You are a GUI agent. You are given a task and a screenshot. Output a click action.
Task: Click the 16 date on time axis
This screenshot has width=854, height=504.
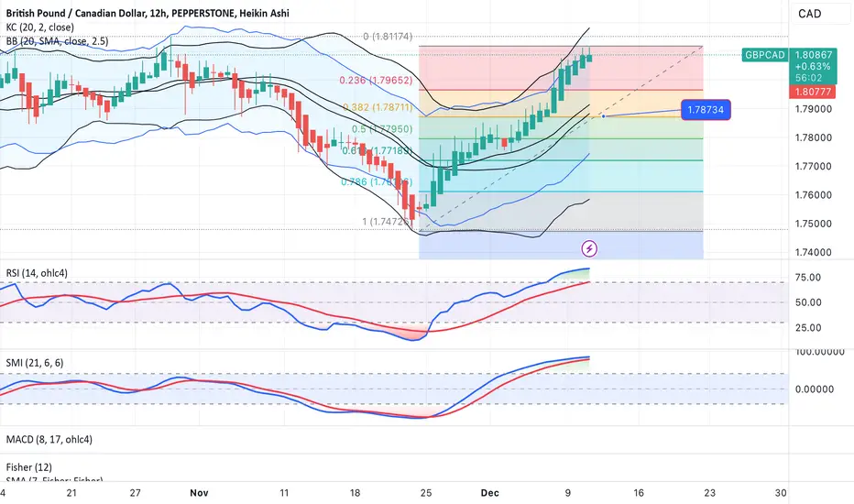[639, 493]
